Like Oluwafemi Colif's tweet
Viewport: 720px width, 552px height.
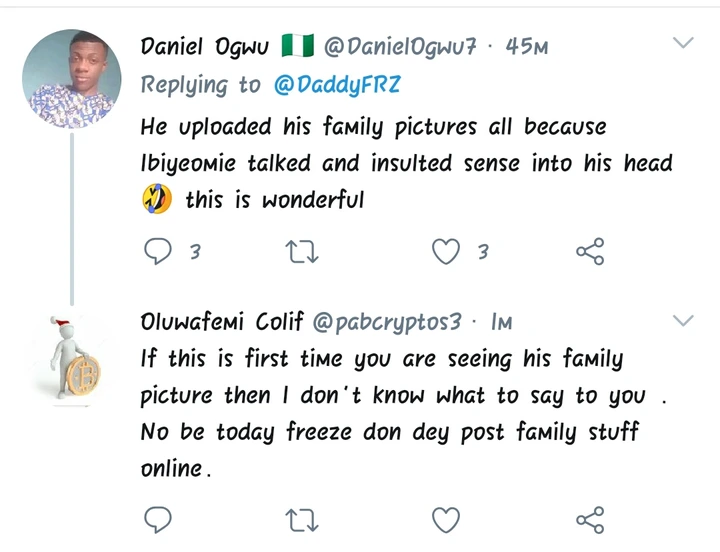click(445, 519)
